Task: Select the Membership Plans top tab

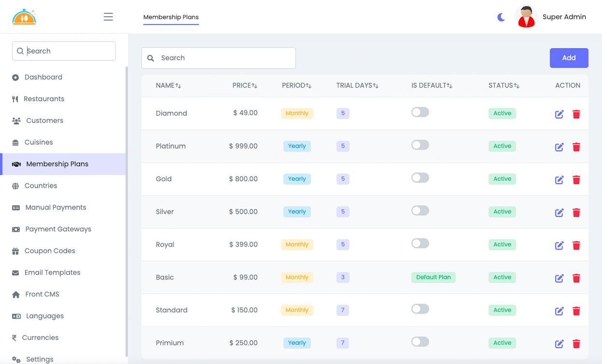Action: click(x=171, y=17)
